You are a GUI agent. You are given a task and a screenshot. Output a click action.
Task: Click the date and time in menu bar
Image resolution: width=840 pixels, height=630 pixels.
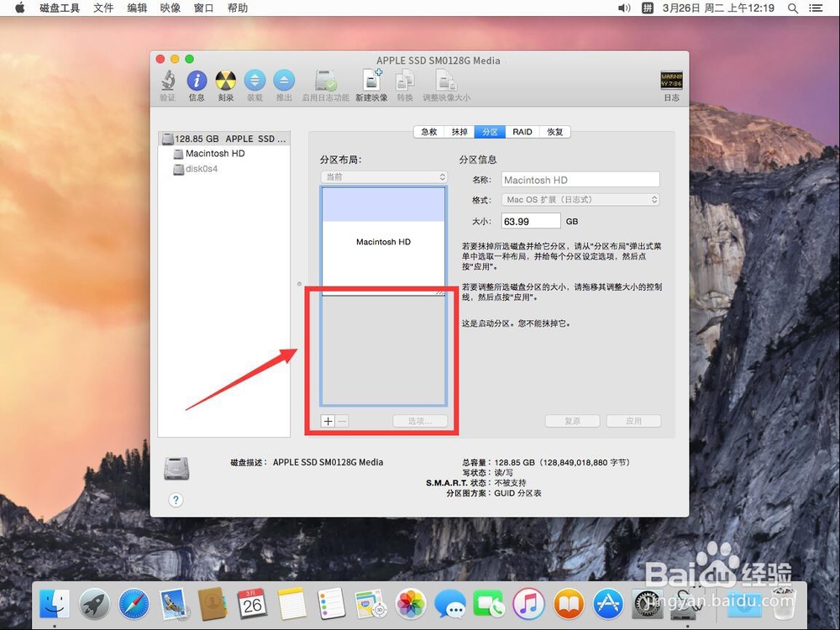(718, 8)
